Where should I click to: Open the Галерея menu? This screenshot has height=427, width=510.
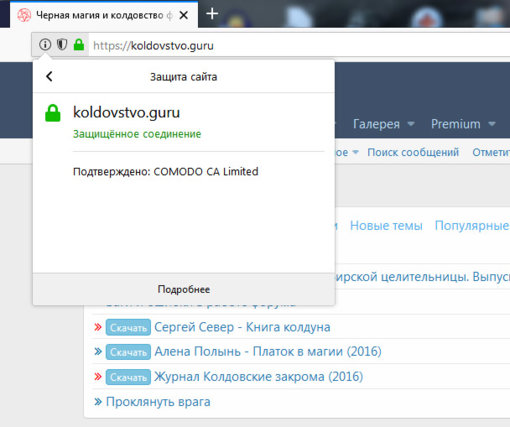tap(376, 124)
